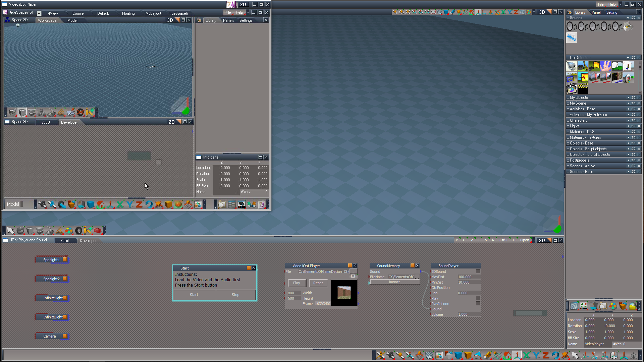Click the red toolbox icon in viewport toolbar
This screenshot has height=362, width=644.
pyautogui.click(x=98, y=231)
